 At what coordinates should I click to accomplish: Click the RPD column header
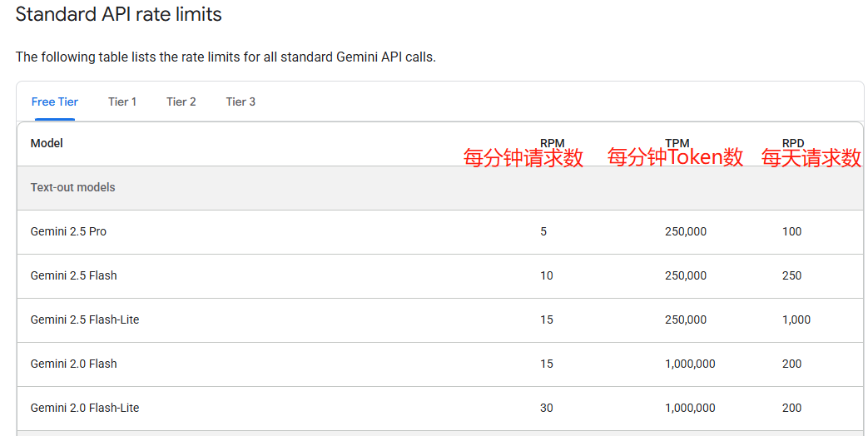[793, 143]
